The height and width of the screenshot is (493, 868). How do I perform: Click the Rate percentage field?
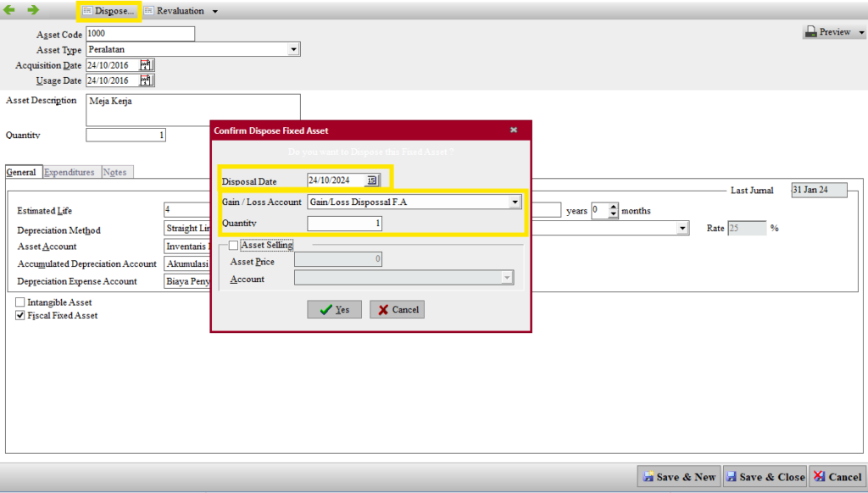[747, 228]
